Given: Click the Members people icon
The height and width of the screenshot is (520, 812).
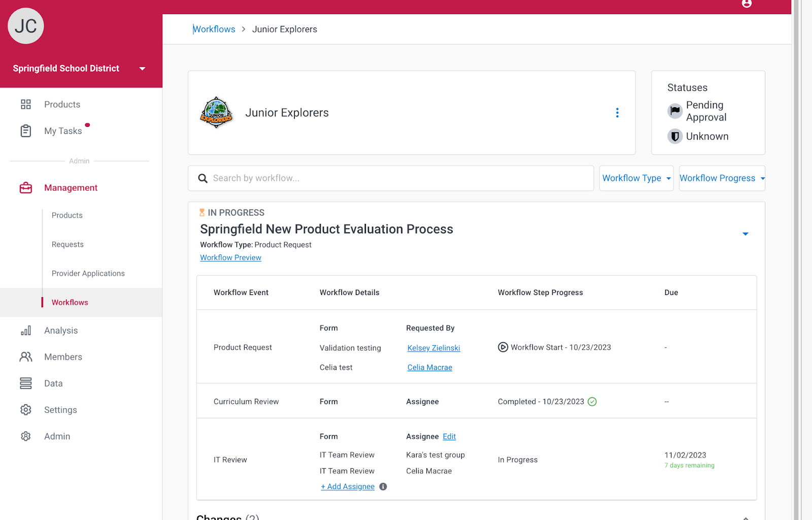Looking at the screenshot, I should 26,357.
